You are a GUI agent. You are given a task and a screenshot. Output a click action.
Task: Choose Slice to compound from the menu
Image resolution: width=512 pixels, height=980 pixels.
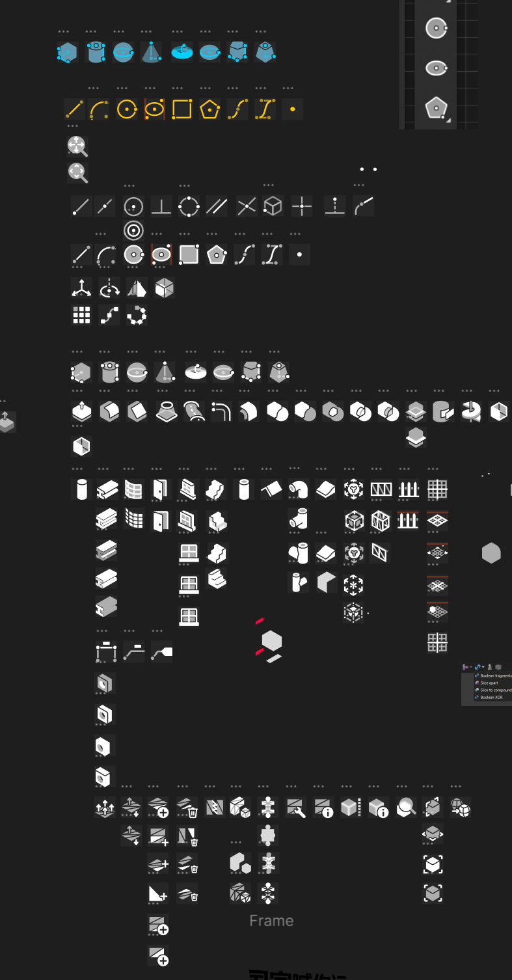pos(493,690)
